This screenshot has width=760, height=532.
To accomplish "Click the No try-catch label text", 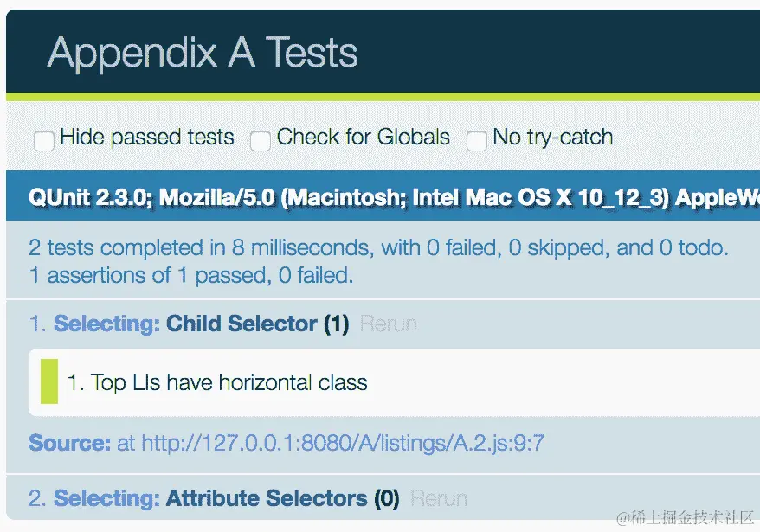I will 552,138.
